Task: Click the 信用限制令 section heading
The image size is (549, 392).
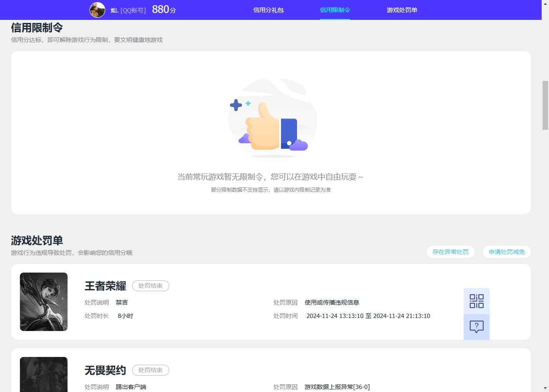Action: [x=37, y=28]
